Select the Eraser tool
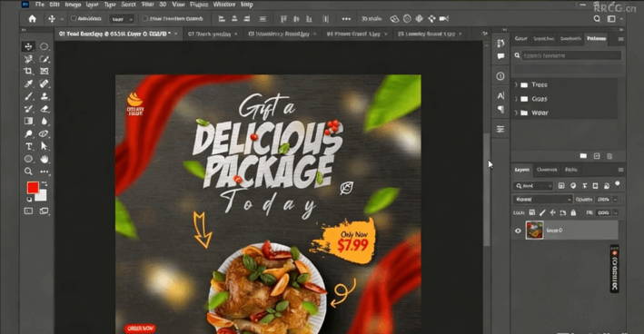 pos(44,109)
